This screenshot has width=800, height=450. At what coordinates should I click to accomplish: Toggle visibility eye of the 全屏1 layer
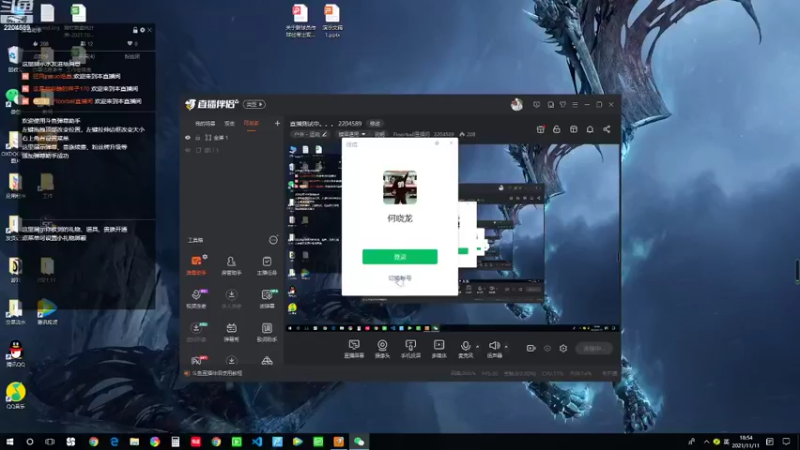click(x=188, y=138)
